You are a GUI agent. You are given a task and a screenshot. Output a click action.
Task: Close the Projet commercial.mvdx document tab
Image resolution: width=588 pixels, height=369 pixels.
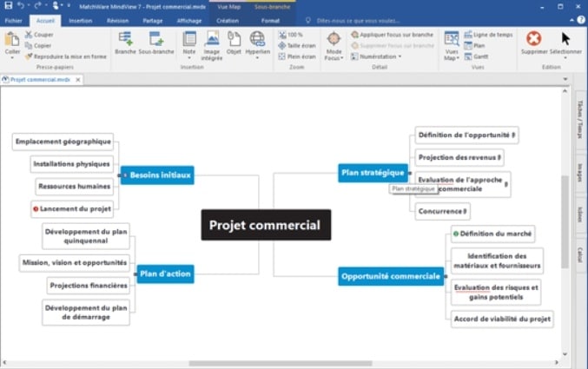pos(78,80)
